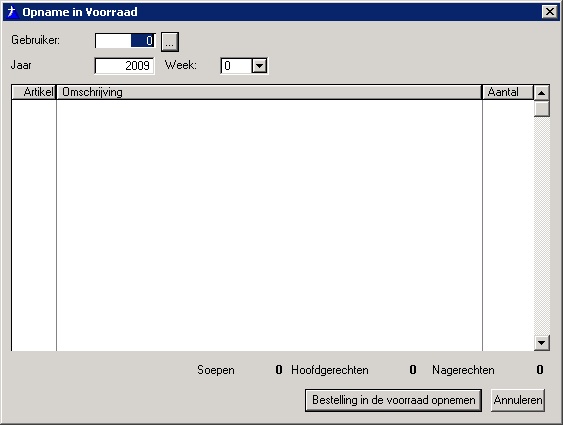Close the Opname in Voorraad dialog

pos(550,12)
